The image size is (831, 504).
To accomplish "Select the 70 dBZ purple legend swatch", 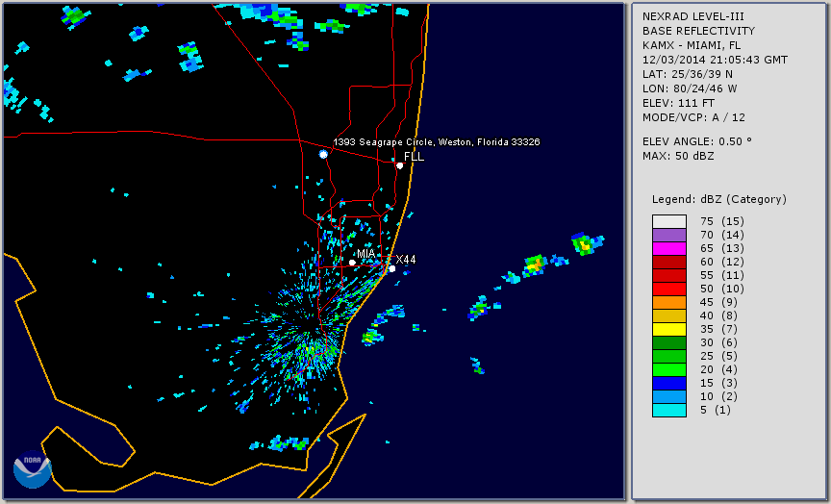I will tap(669, 235).
